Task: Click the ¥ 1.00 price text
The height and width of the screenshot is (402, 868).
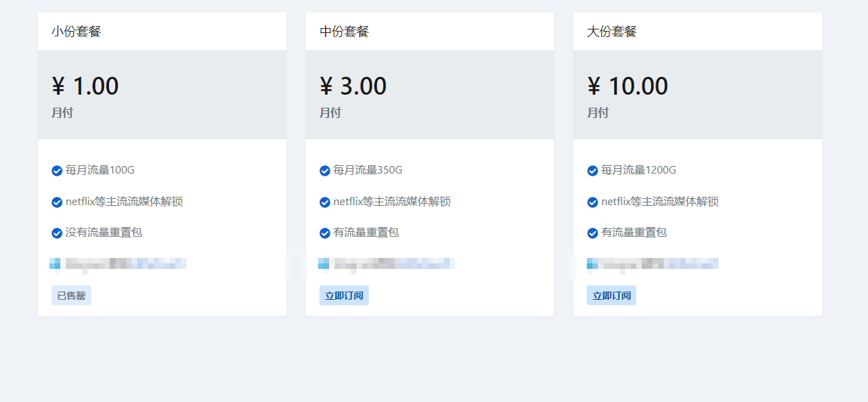Action: 86,85
